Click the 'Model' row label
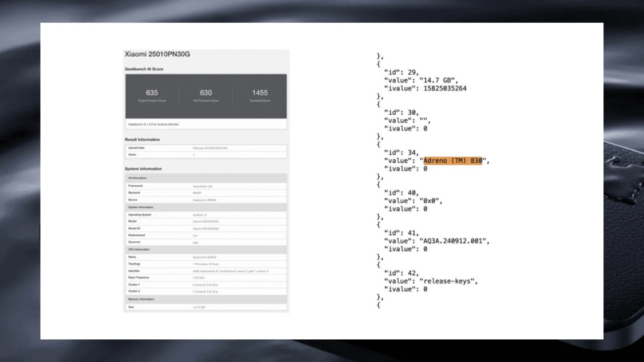644x362 pixels. point(132,221)
